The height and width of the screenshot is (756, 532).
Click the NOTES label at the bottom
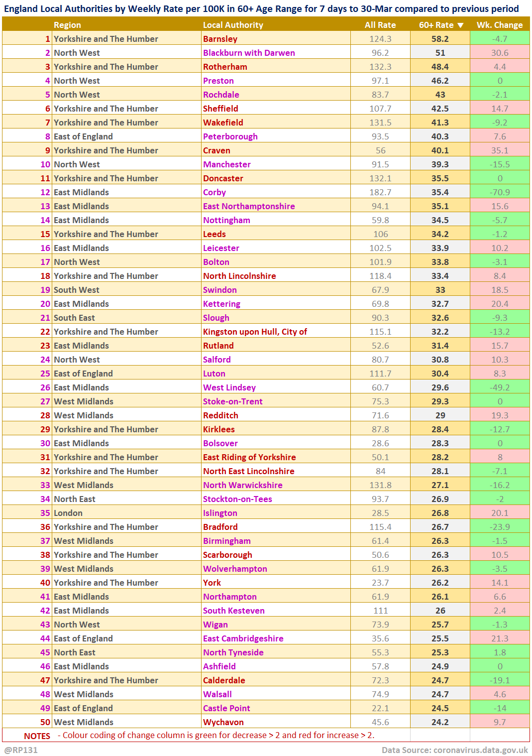tap(37, 736)
